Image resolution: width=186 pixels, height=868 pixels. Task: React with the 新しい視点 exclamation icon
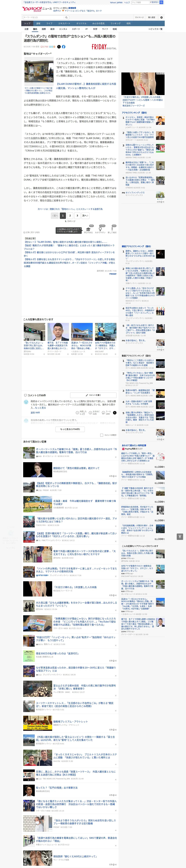112,229
